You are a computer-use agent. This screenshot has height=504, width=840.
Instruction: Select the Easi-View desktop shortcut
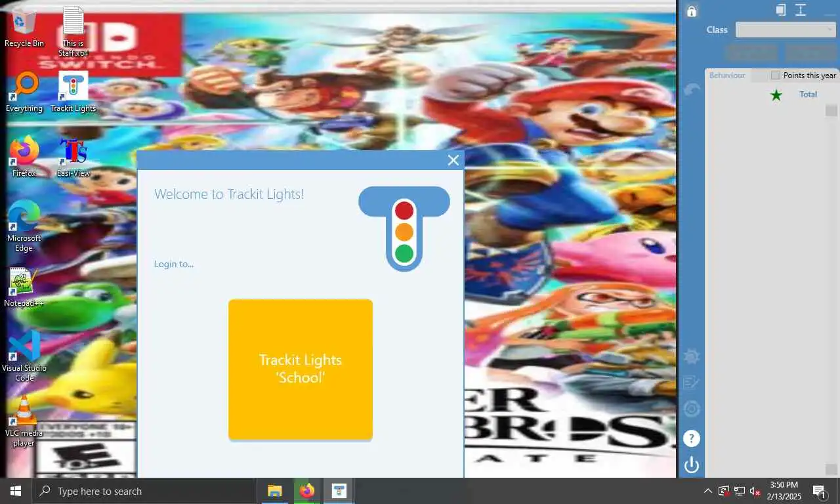tap(73, 157)
